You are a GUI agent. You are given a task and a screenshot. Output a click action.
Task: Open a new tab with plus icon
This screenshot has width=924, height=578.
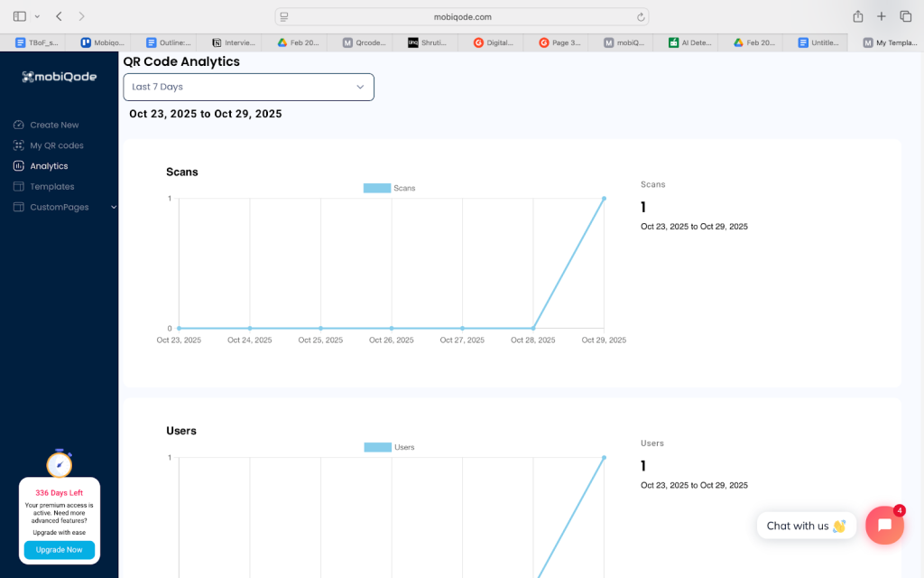pos(882,16)
